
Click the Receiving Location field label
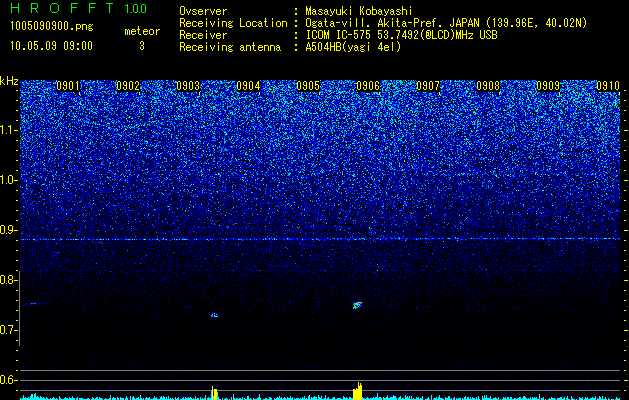click(x=233, y=23)
